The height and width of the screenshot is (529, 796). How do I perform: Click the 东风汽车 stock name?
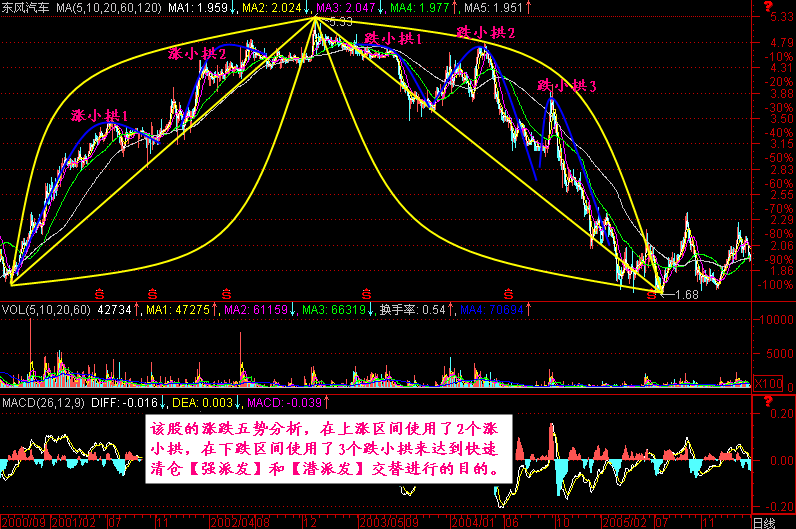pyautogui.click(x=26, y=8)
